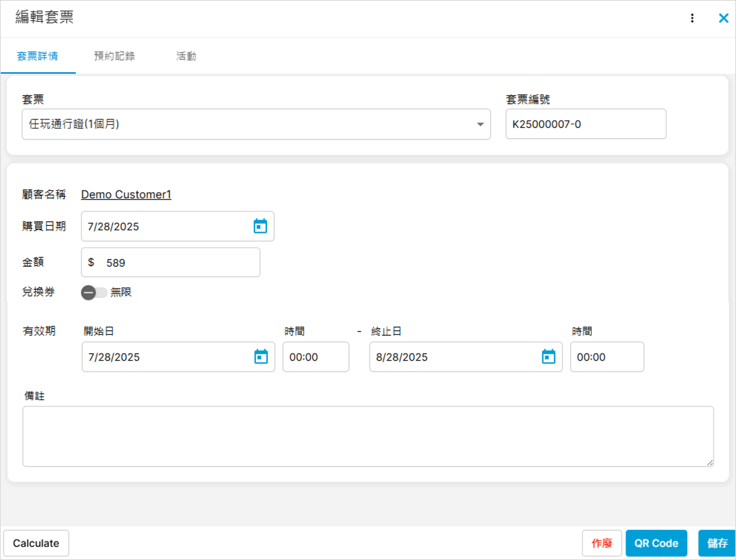This screenshot has height=560, width=736.
Task: Save with the 儲存 button
Action: (x=717, y=543)
